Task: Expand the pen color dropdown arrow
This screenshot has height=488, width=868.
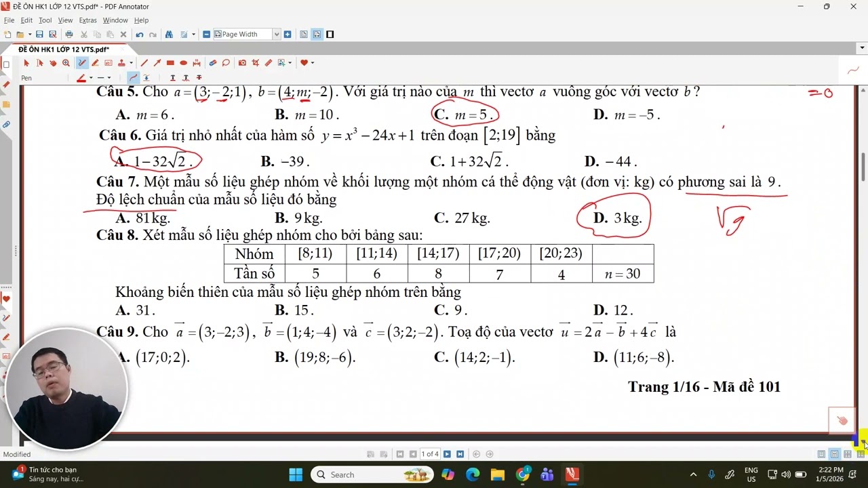Action: point(91,78)
